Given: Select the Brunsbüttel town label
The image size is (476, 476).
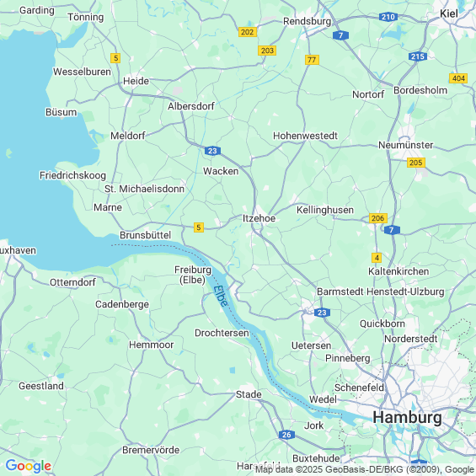Looking at the screenshot, I should tap(146, 235).
